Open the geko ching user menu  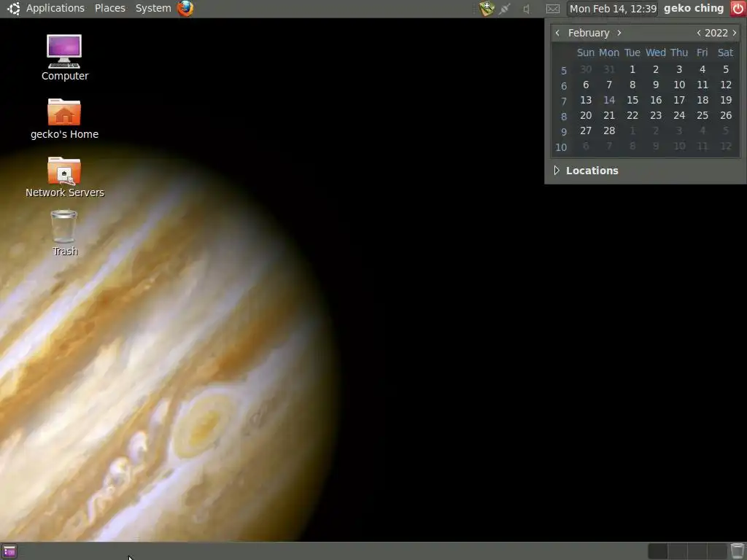point(694,8)
